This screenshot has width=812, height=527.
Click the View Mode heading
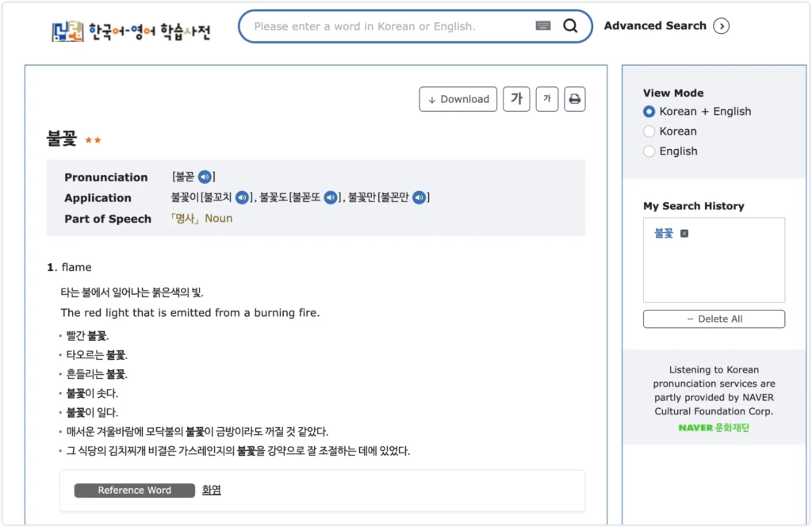point(673,94)
